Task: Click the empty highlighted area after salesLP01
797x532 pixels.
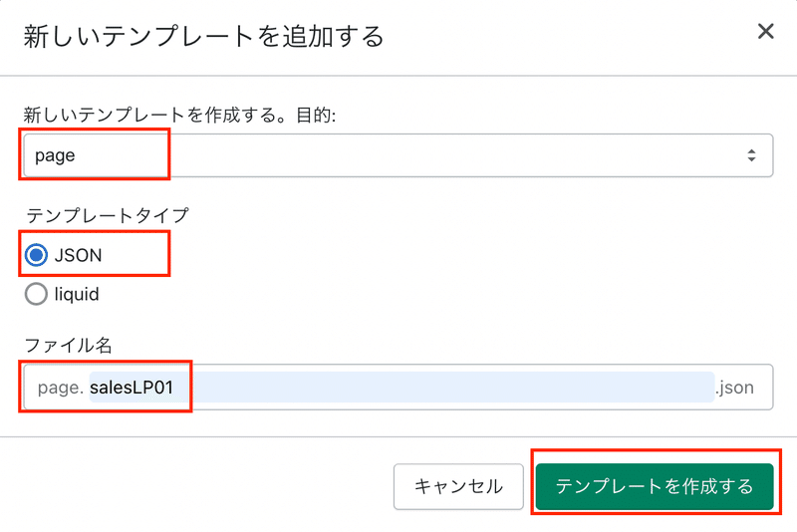Action: coord(442,388)
